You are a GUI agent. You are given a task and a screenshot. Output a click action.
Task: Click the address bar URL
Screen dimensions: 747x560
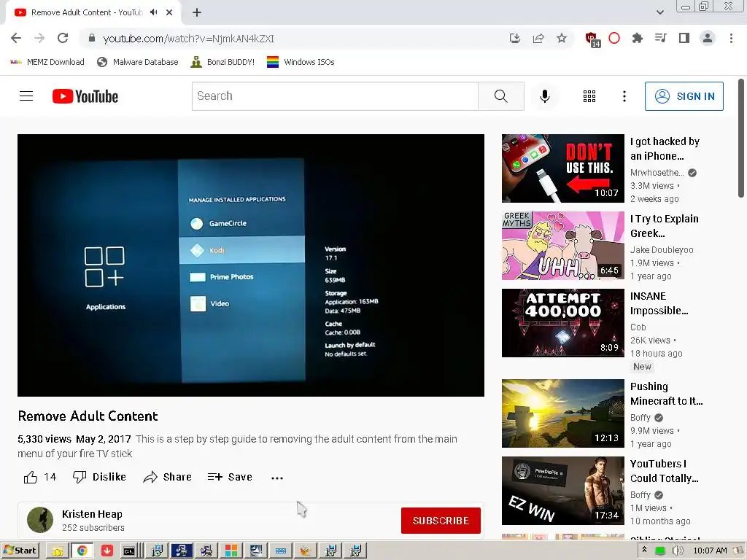[x=189, y=39]
